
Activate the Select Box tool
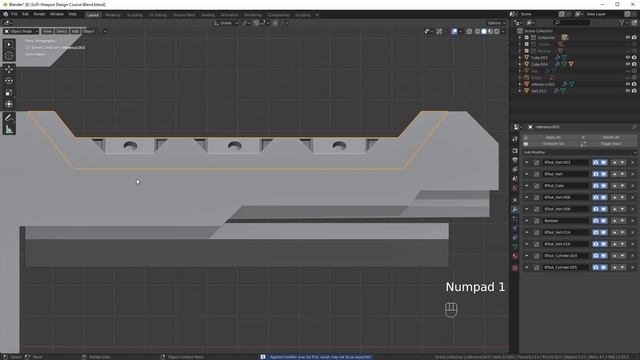click(9, 44)
